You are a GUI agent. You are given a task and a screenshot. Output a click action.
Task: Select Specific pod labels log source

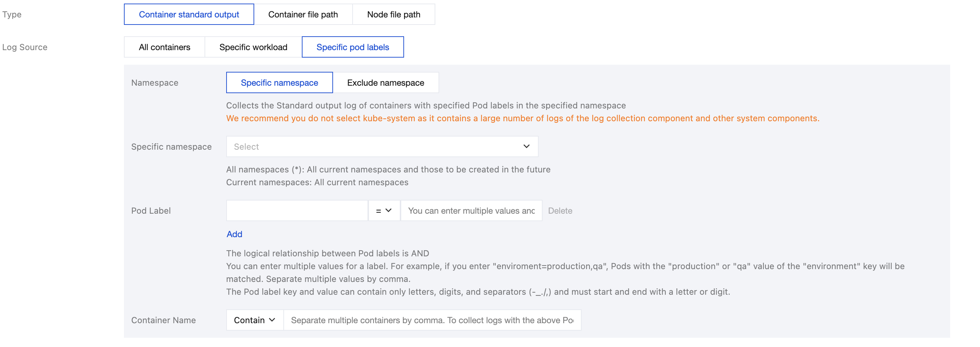pos(352,47)
